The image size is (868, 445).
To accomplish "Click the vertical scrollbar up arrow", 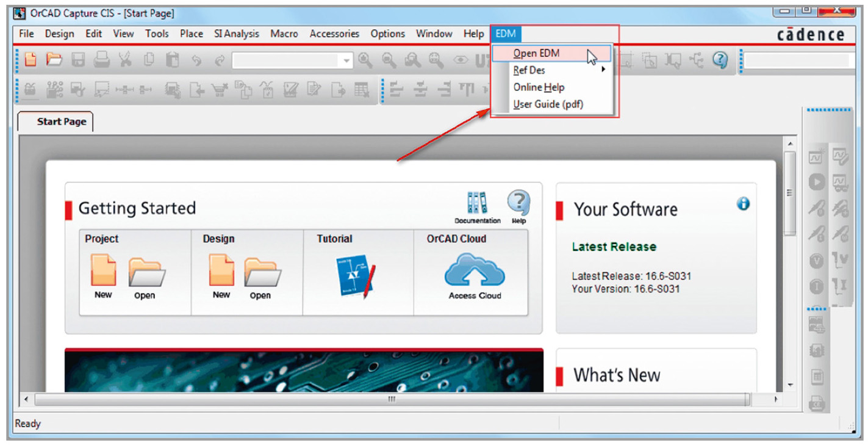I will coord(790,143).
